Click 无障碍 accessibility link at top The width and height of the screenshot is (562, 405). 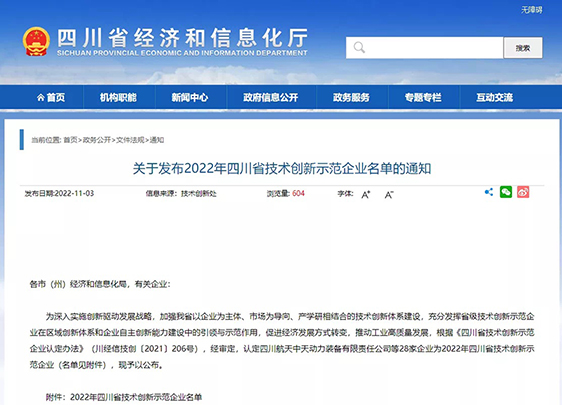pyautogui.click(x=532, y=10)
